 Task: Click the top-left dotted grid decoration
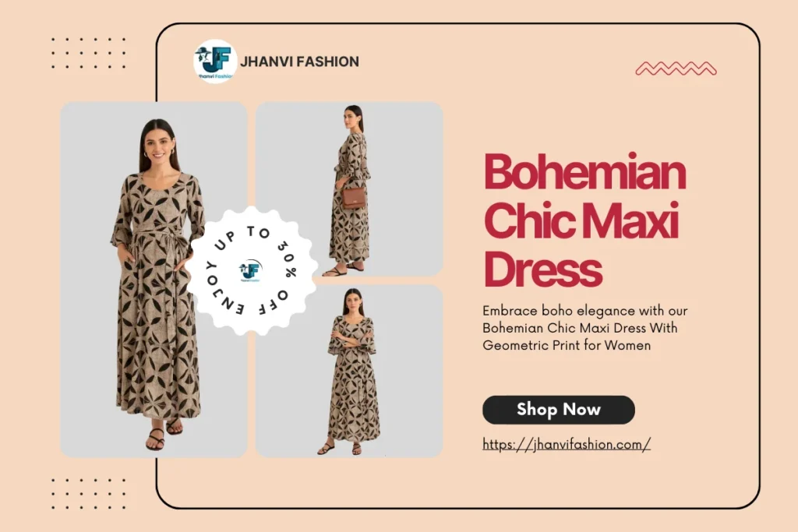click(88, 53)
